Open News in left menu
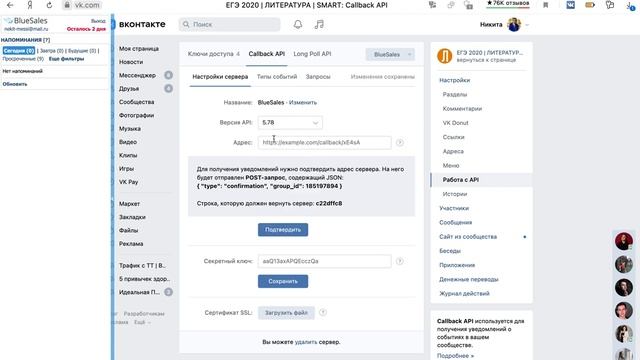The height and width of the screenshot is (360, 640). tap(131, 62)
